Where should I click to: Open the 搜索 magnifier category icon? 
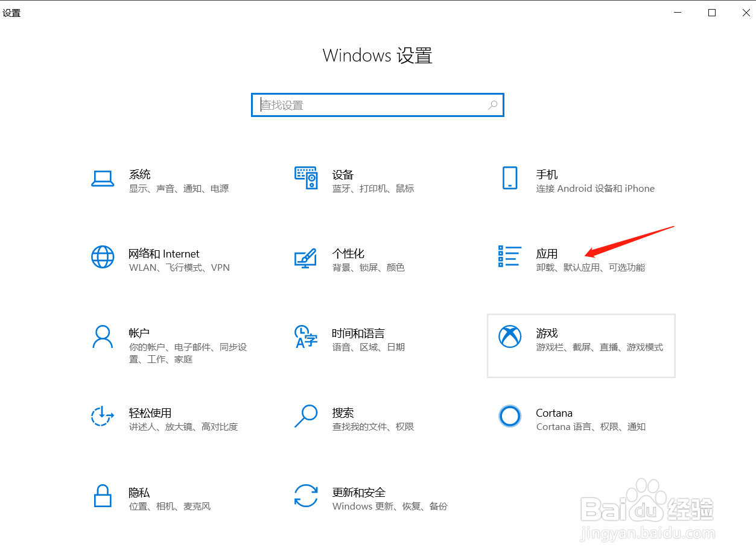[306, 417]
